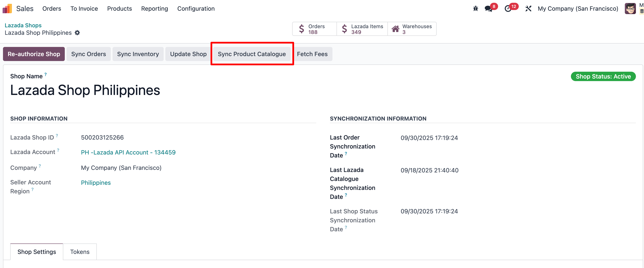Screen dimensions: 644x268
Task: Open the debug bug icon in the top bar
Action: coord(475,8)
